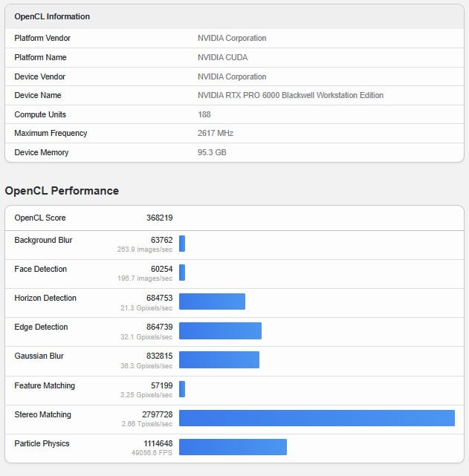This screenshot has width=469, height=476.
Task: Click the Stereo Matching score bar
Action: 317,418
